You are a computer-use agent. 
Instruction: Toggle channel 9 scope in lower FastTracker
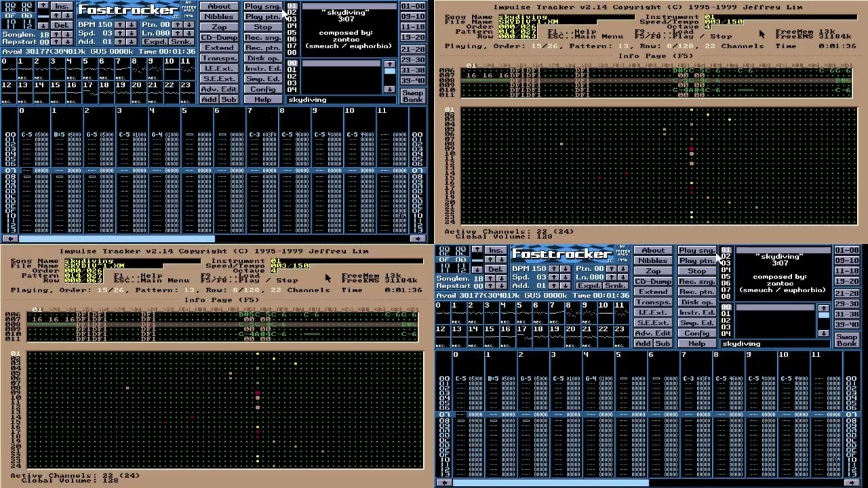point(589,313)
